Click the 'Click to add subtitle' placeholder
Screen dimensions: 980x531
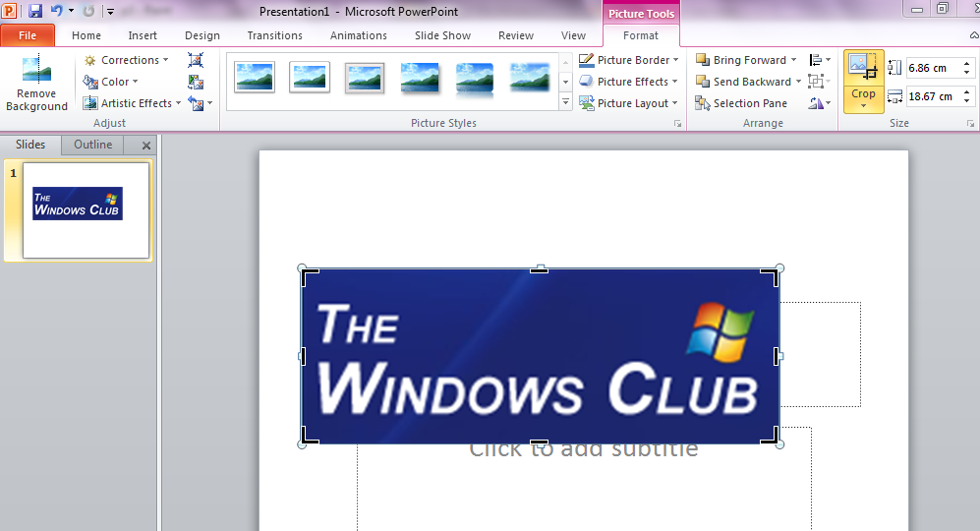tap(584, 450)
